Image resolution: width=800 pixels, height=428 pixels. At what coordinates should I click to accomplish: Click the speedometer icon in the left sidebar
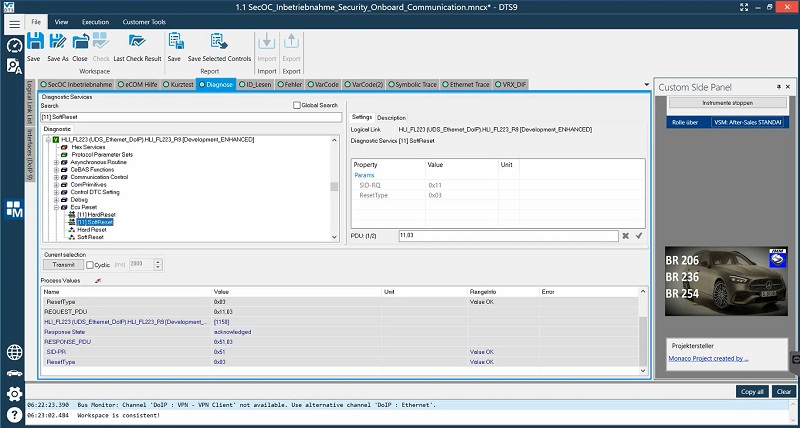(14, 46)
